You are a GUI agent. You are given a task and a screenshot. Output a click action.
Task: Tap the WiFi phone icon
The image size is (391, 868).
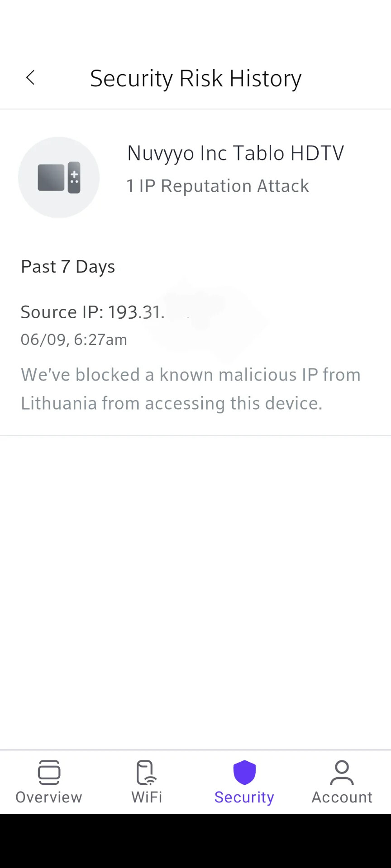[147, 772]
